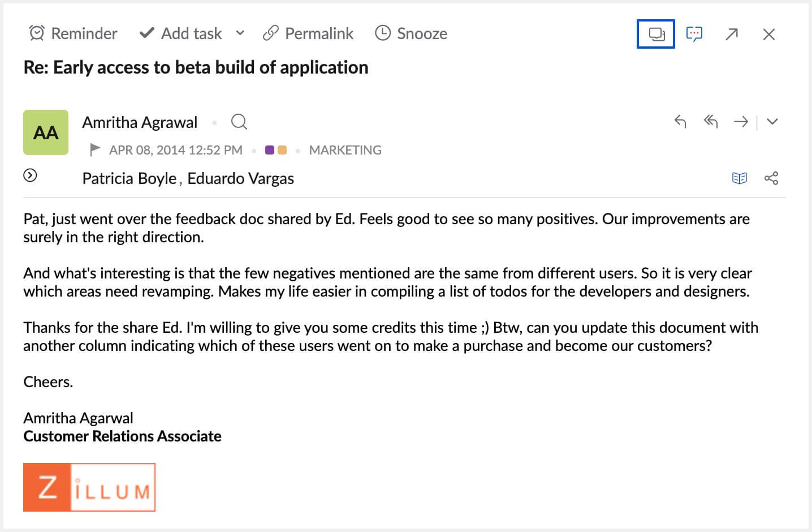The image size is (812, 532).
Task: Search emails from Amritha Agrawal
Action: 239,122
